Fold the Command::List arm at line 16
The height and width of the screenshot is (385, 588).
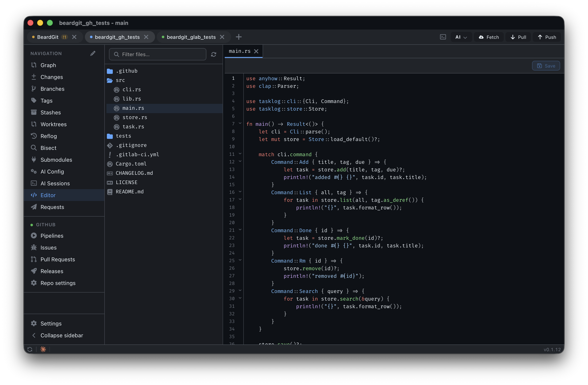pyautogui.click(x=240, y=192)
